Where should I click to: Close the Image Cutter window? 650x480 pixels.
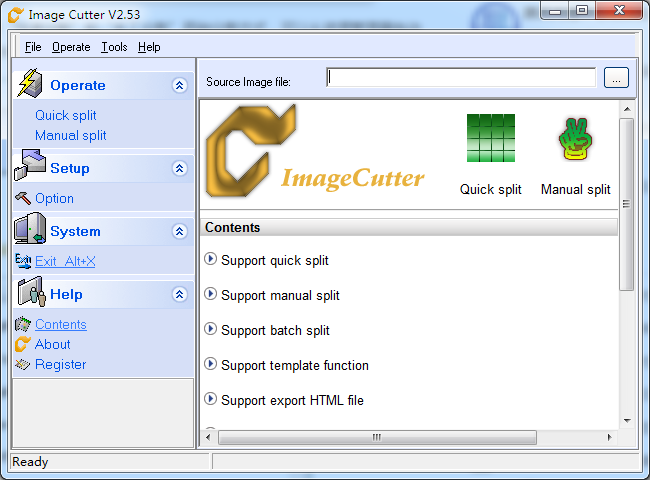[x=619, y=11]
